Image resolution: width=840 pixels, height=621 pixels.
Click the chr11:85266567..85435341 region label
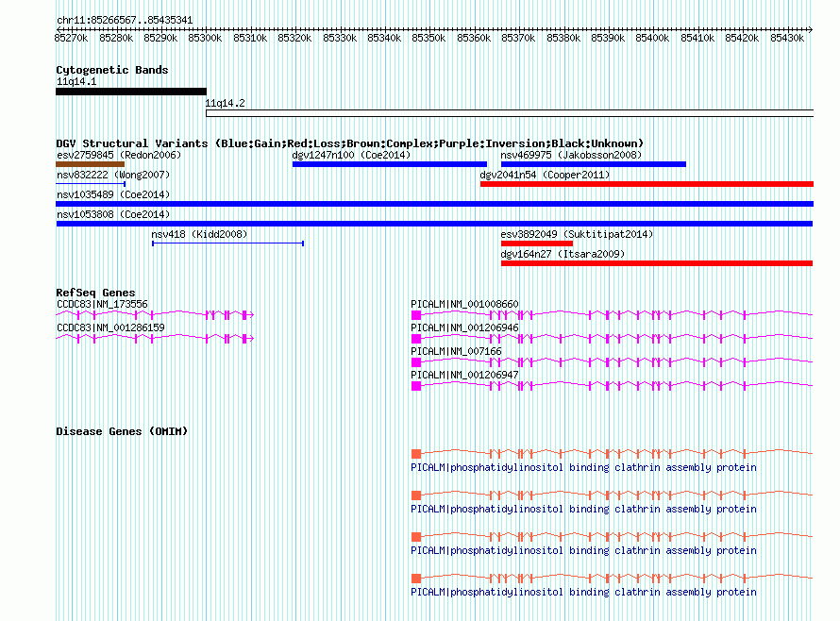(125, 20)
